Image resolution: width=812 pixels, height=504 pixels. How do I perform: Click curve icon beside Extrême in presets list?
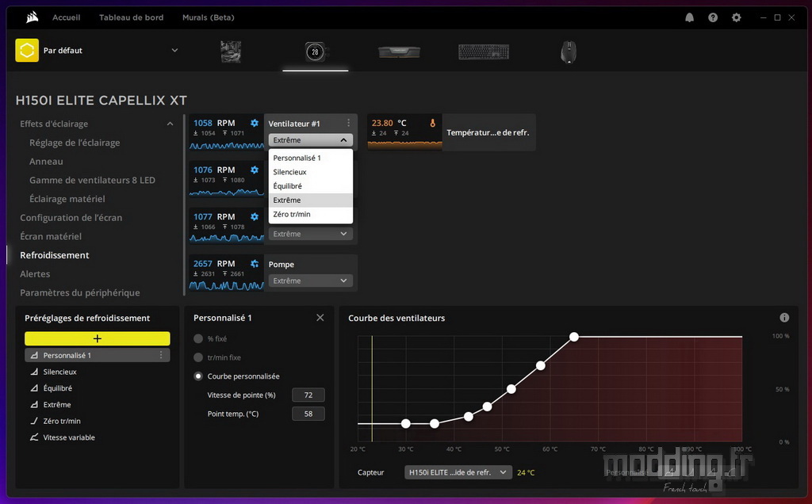[34, 405]
